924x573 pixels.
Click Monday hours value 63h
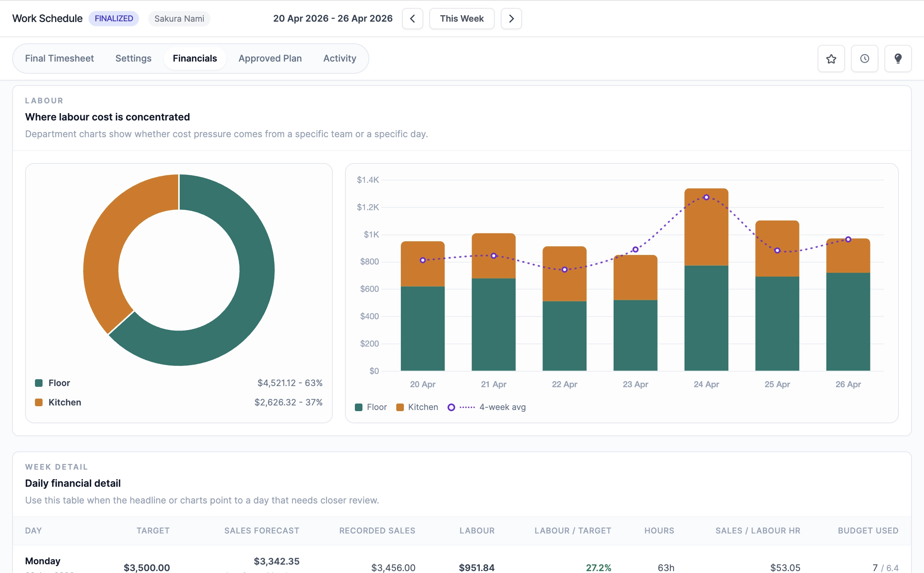coord(666,568)
